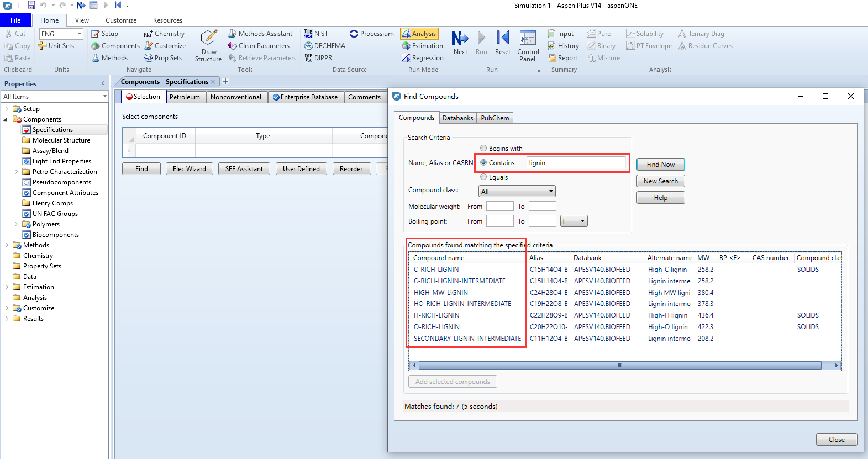Expand the Polymers tree node
Image resolution: width=868 pixels, height=459 pixels.
pyautogui.click(x=16, y=224)
